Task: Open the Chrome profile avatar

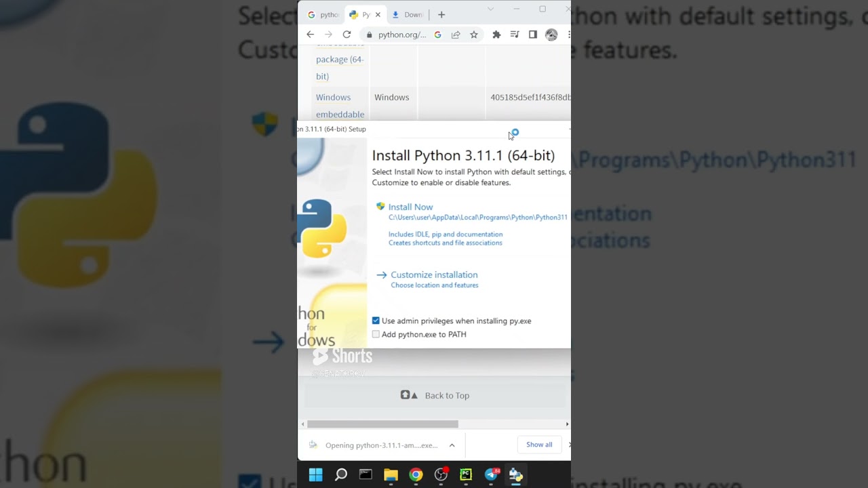Action: coord(551,35)
